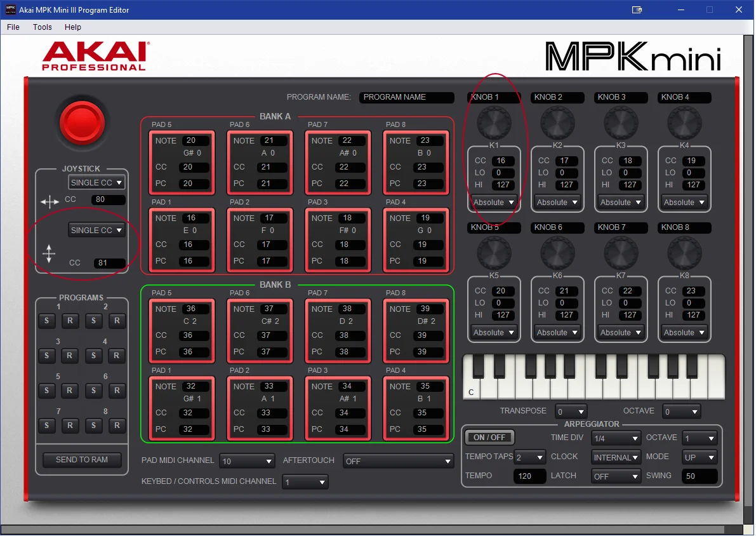Click the Swing value field showing 50
756x536 pixels.
[700, 477]
